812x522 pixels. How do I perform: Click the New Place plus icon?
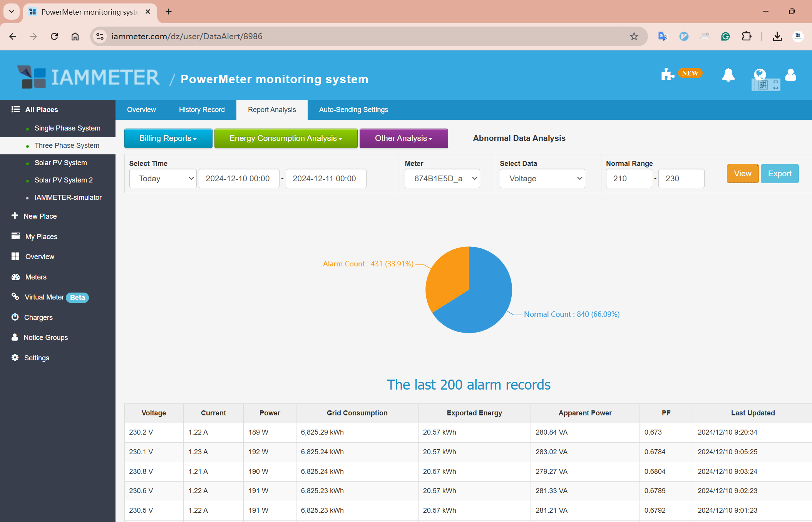[15, 216]
